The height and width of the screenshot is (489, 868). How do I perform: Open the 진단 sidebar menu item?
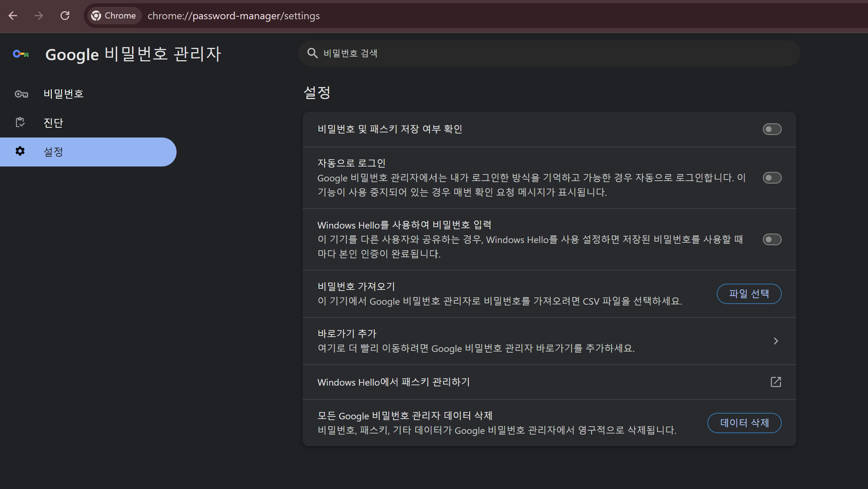[53, 123]
